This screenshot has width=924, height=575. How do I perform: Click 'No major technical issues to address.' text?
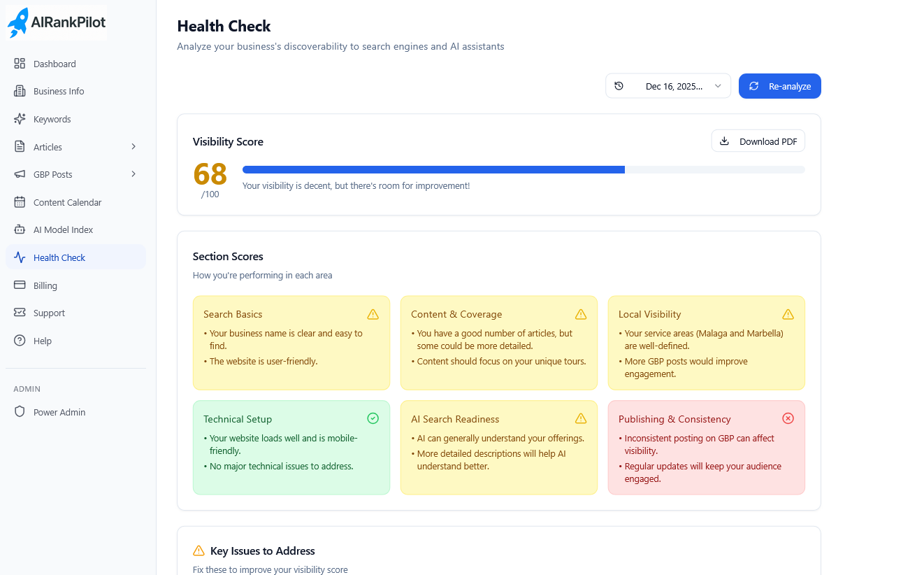pos(282,466)
